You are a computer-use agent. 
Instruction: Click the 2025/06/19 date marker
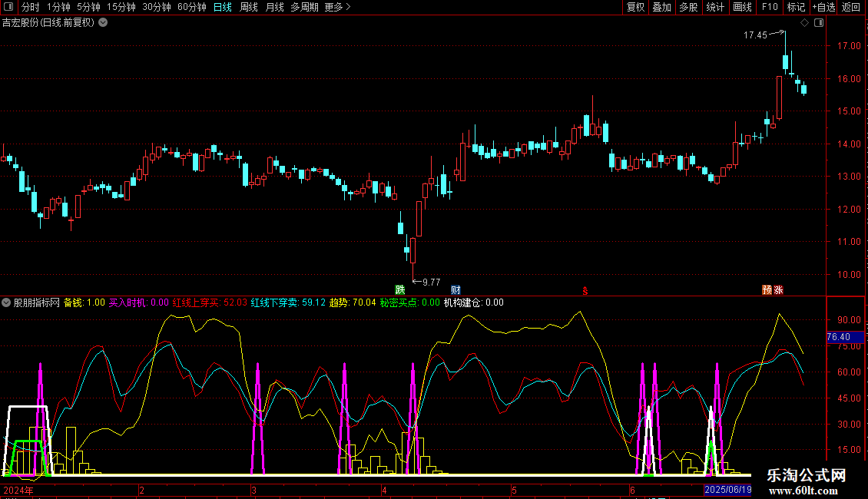pyautogui.click(x=727, y=490)
